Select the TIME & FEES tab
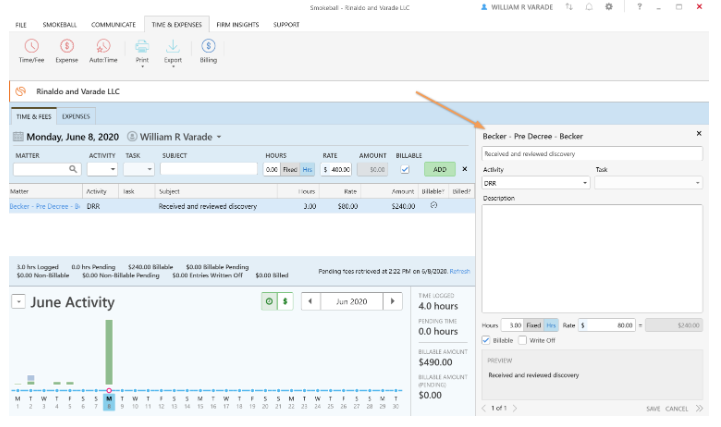The image size is (721, 427). coord(34,117)
